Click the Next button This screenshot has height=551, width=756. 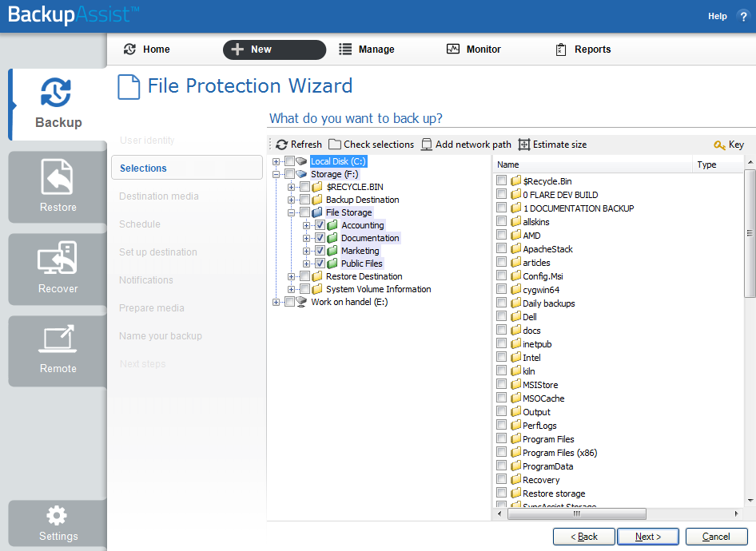click(648, 537)
